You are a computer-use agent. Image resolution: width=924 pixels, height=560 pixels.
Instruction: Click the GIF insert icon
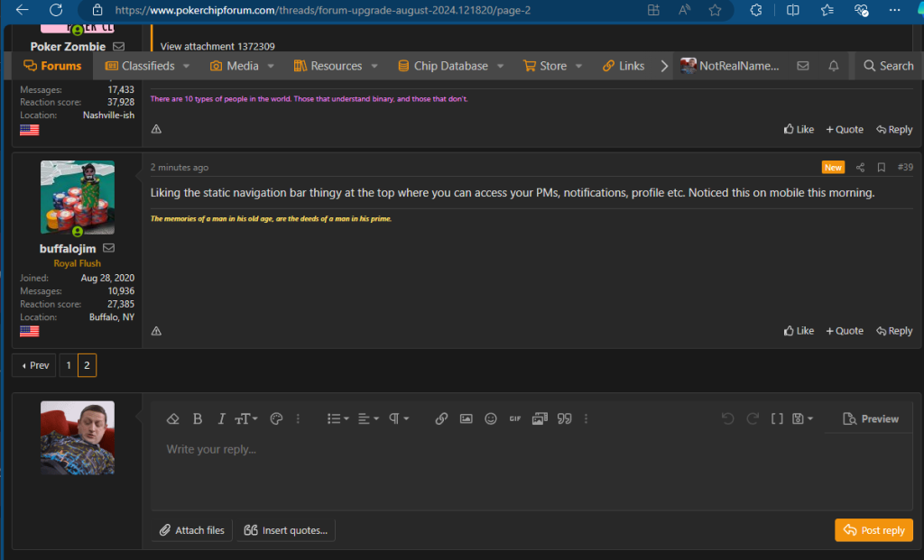515,418
